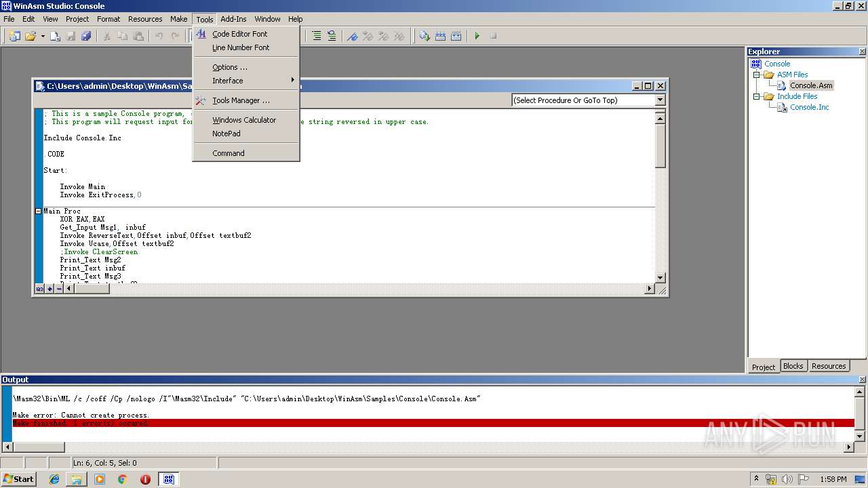
Task: Click the Next Bookmark toolbar icon
Action: (368, 36)
